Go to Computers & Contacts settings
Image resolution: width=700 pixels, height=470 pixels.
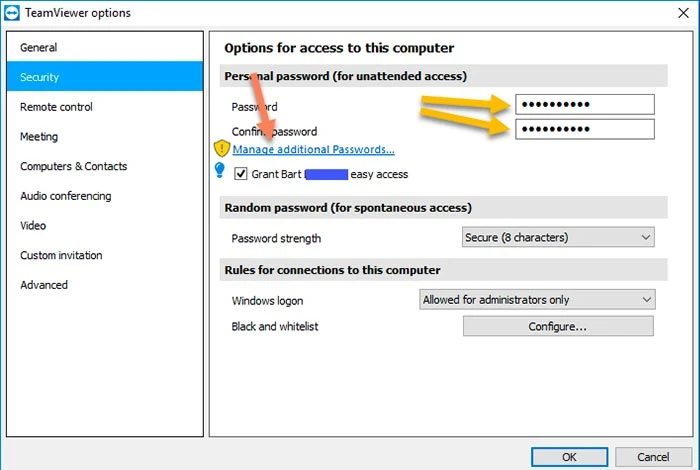click(x=74, y=166)
